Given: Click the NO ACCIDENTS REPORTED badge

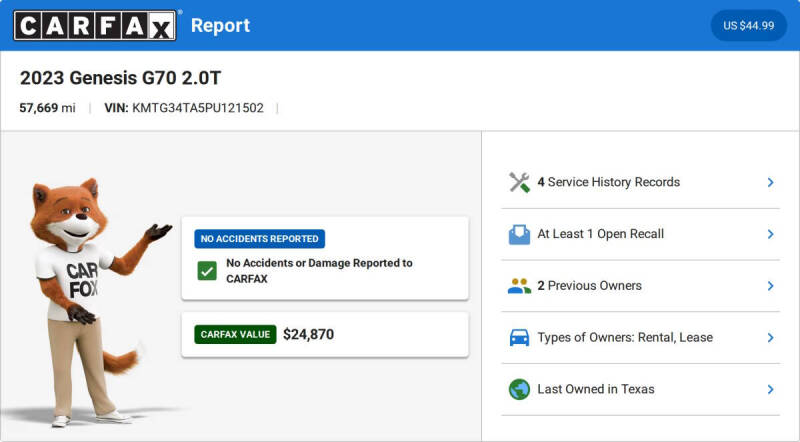Looking at the screenshot, I should [x=259, y=239].
